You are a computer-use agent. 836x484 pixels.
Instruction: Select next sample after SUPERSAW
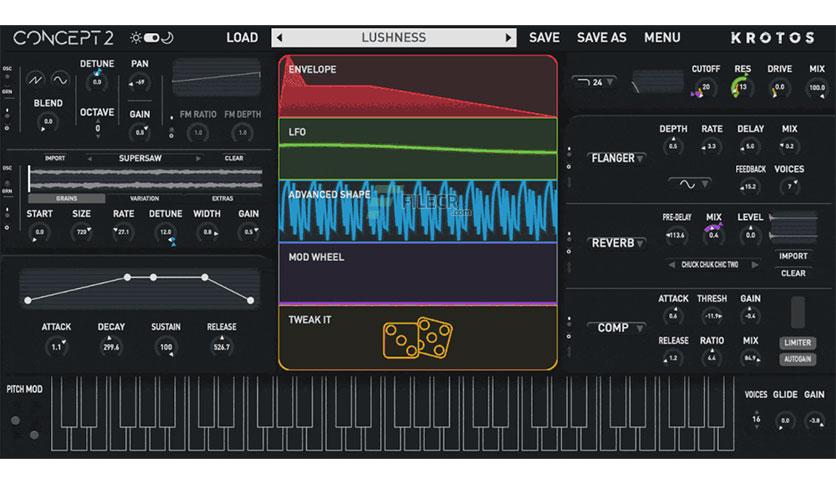click(198, 159)
